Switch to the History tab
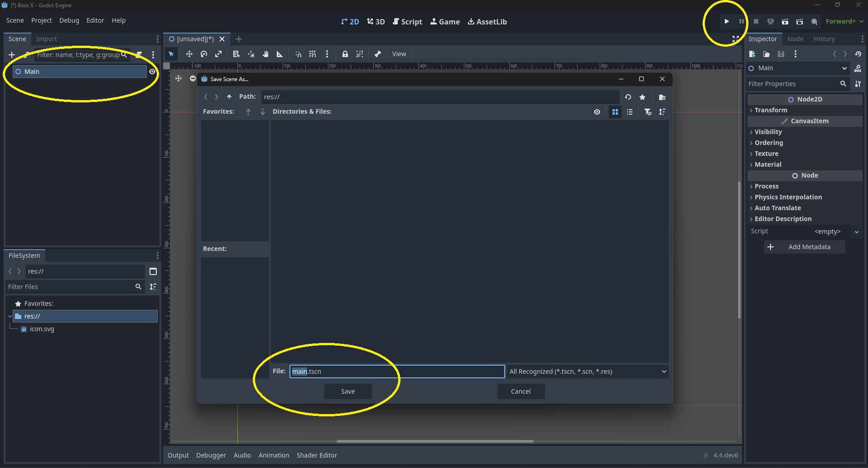868x468 pixels. (x=824, y=39)
